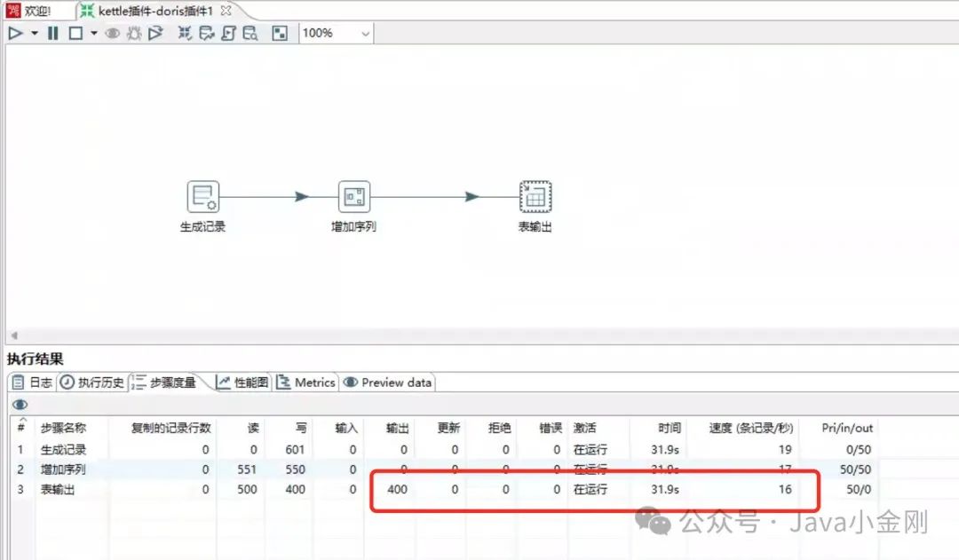Pause the running transformation
The image size is (959, 560).
point(53,33)
